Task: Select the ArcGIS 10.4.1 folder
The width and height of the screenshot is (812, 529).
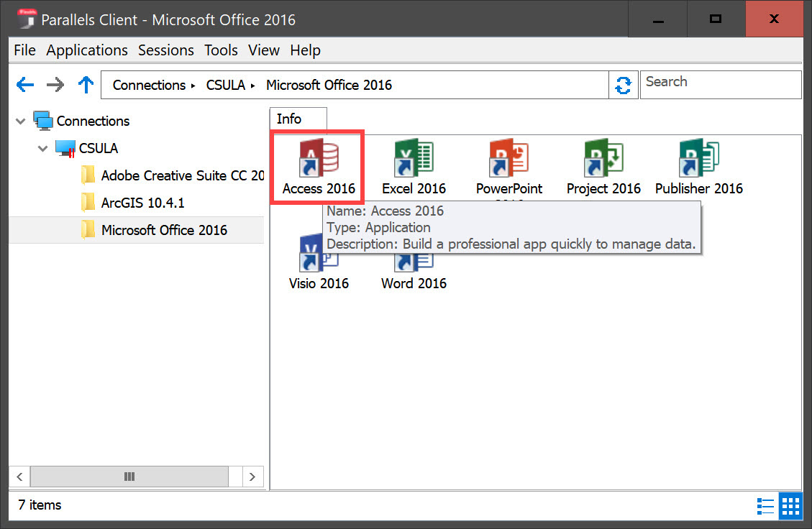Action: click(x=142, y=203)
